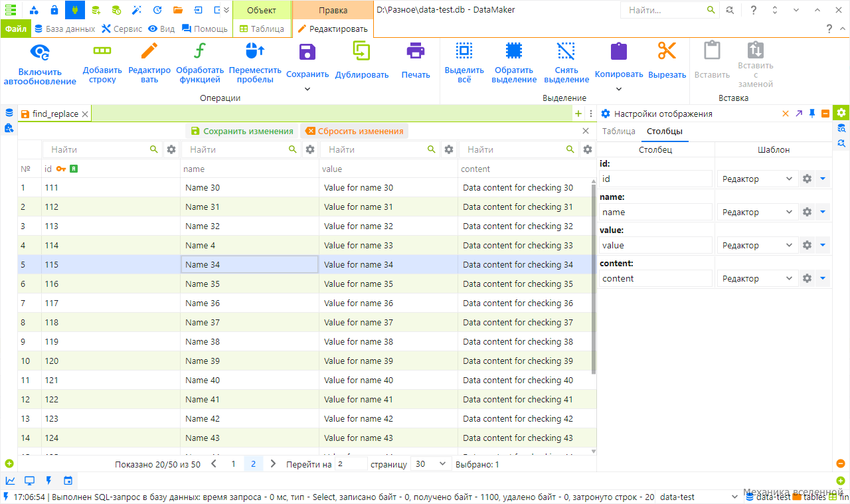Screen dimensions: 850x504
Task: Click Включить автообновление eye icon
Action: pyautogui.click(x=41, y=52)
